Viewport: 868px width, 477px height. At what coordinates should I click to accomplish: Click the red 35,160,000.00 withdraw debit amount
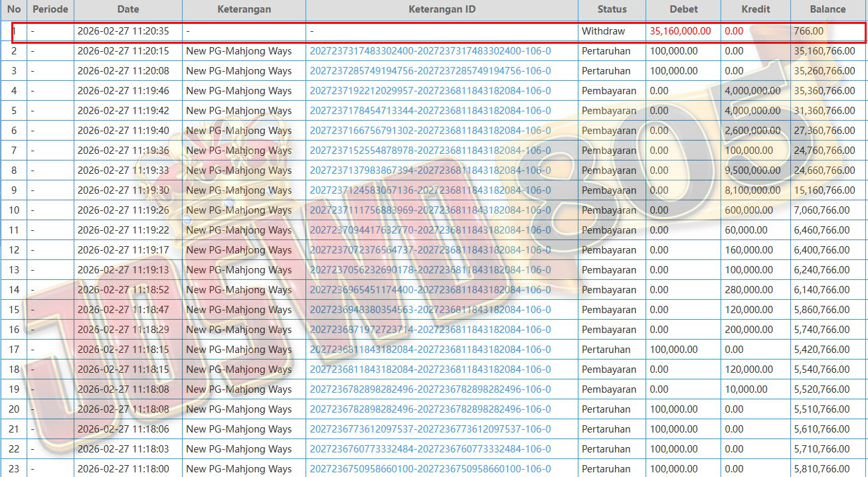pyautogui.click(x=680, y=31)
